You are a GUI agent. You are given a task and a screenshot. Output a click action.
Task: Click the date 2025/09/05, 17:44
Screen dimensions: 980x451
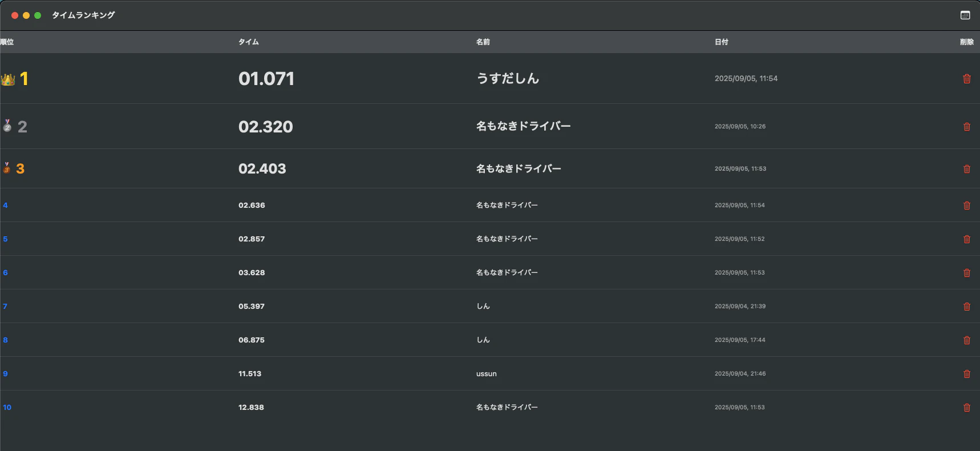point(740,340)
